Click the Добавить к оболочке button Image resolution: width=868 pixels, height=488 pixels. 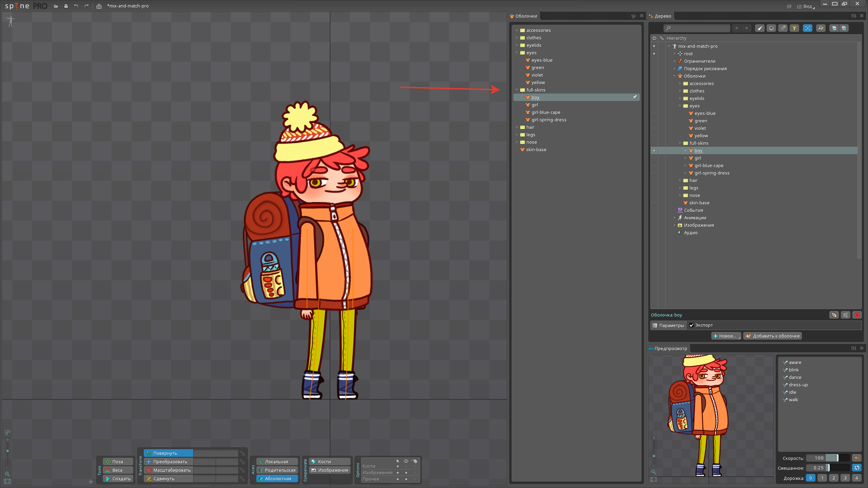772,336
